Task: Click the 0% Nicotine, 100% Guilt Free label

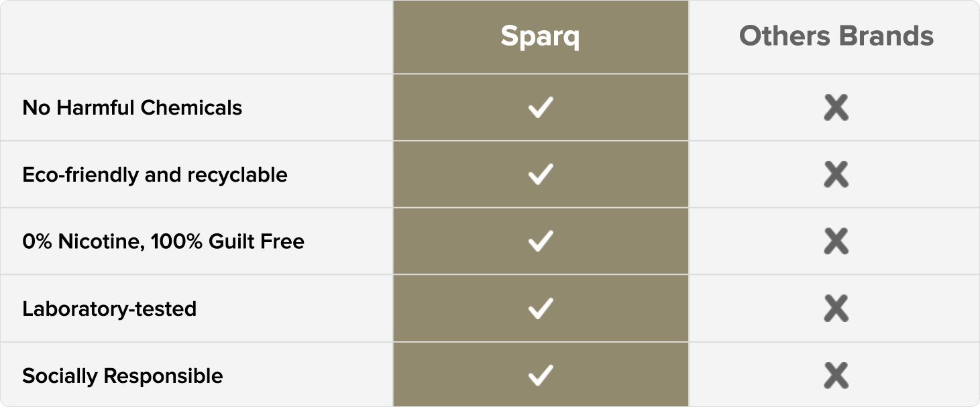Action: coord(163,241)
